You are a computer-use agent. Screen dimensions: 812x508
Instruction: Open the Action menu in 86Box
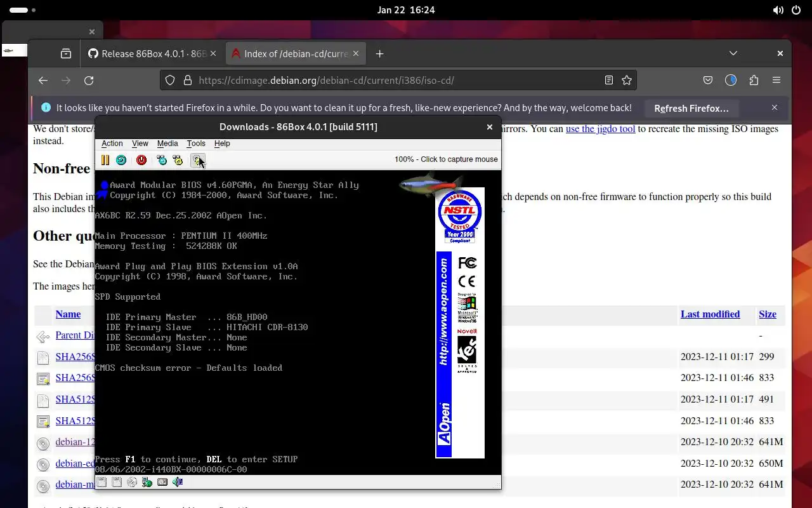(112, 144)
